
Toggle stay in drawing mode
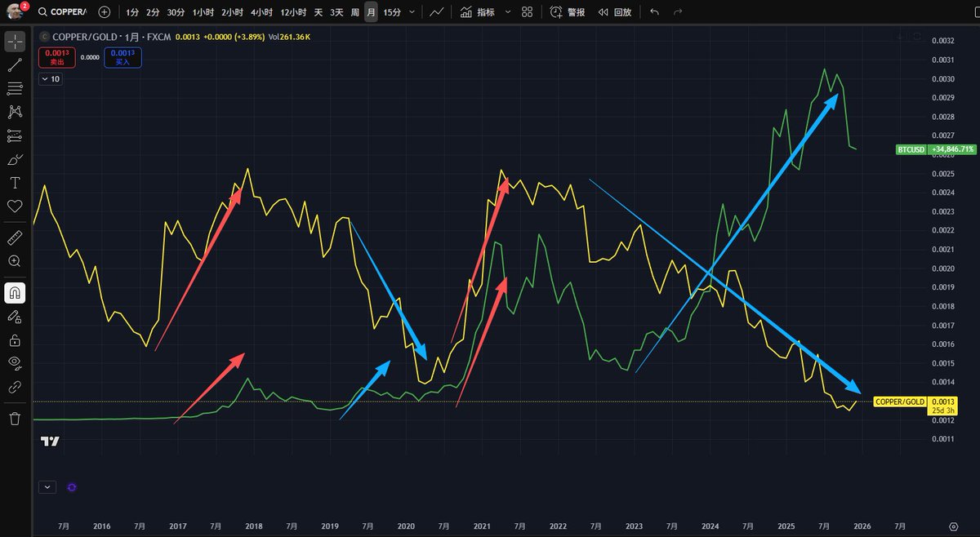click(15, 316)
